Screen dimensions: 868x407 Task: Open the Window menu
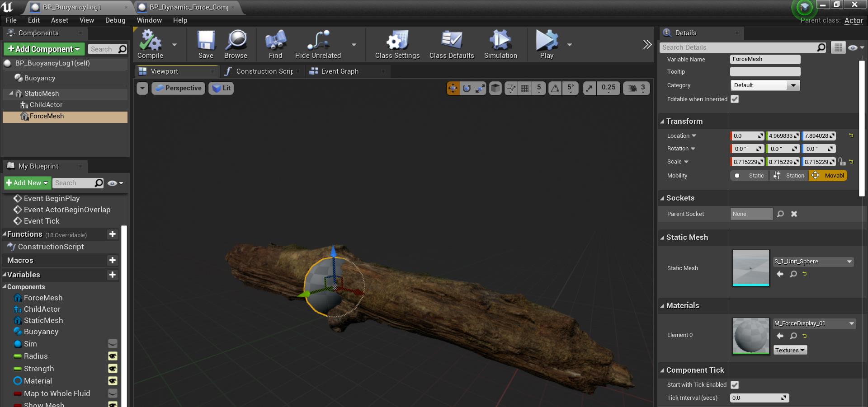point(149,20)
